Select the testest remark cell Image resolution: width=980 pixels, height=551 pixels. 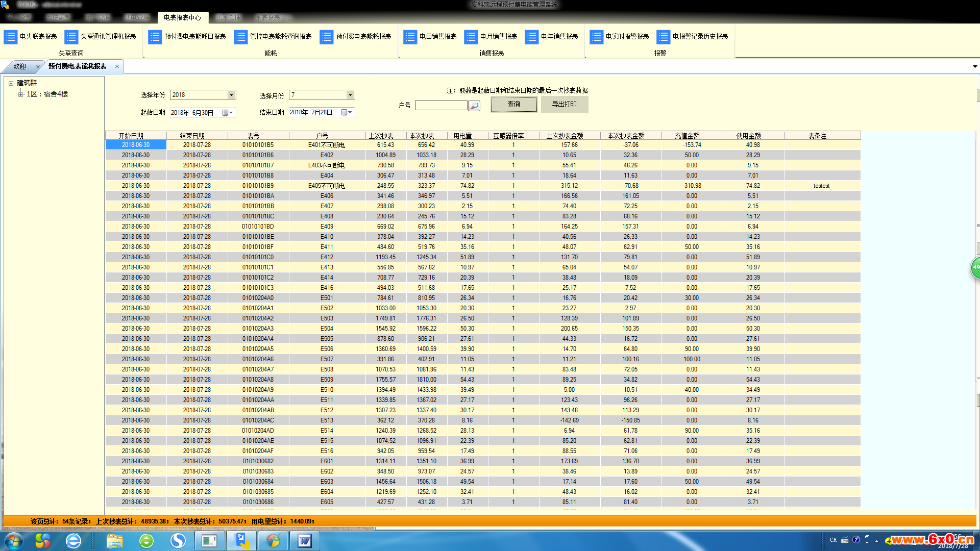click(822, 186)
